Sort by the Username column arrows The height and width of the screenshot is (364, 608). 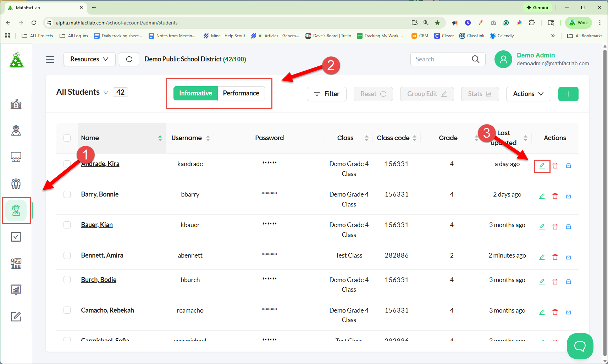pyautogui.click(x=208, y=138)
